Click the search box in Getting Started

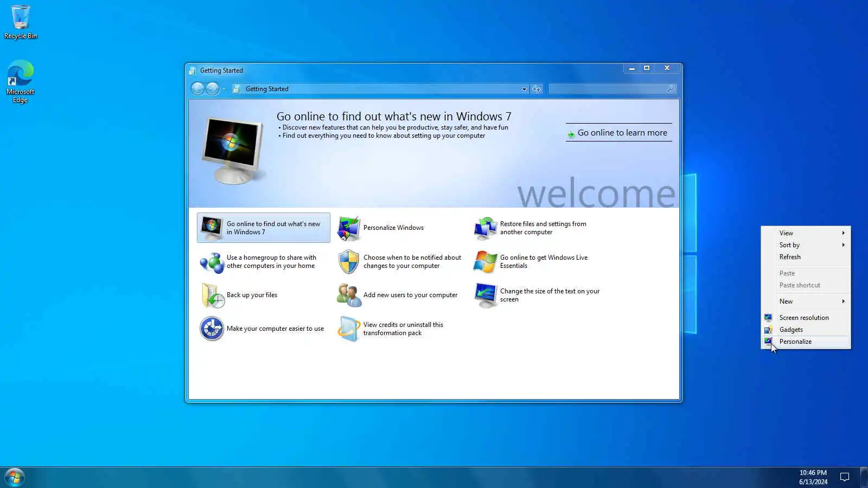[612, 89]
